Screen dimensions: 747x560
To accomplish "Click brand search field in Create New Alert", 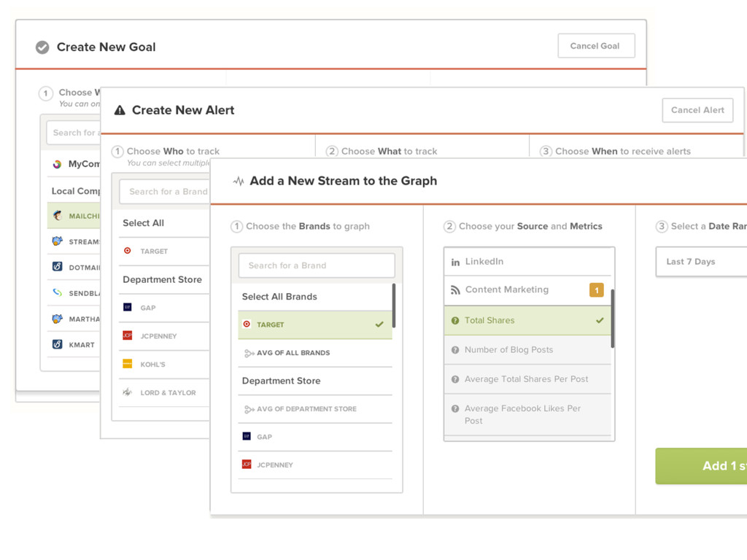I will click(164, 192).
